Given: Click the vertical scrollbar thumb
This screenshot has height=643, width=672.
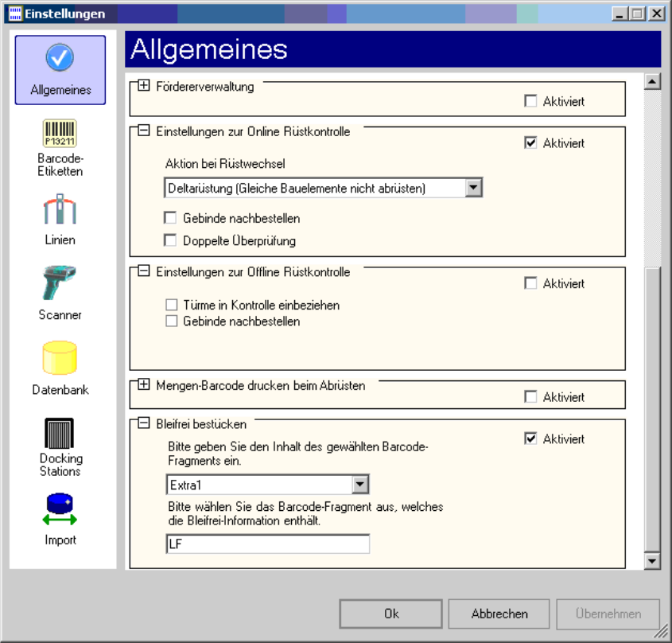Looking at the screenshot, I should (x=652, y=410).
